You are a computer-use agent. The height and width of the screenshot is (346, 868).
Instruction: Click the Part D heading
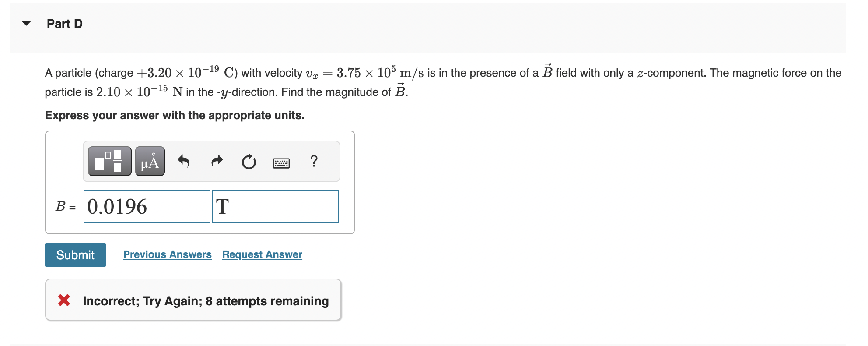pyautogui.click(x=64, y=24)
